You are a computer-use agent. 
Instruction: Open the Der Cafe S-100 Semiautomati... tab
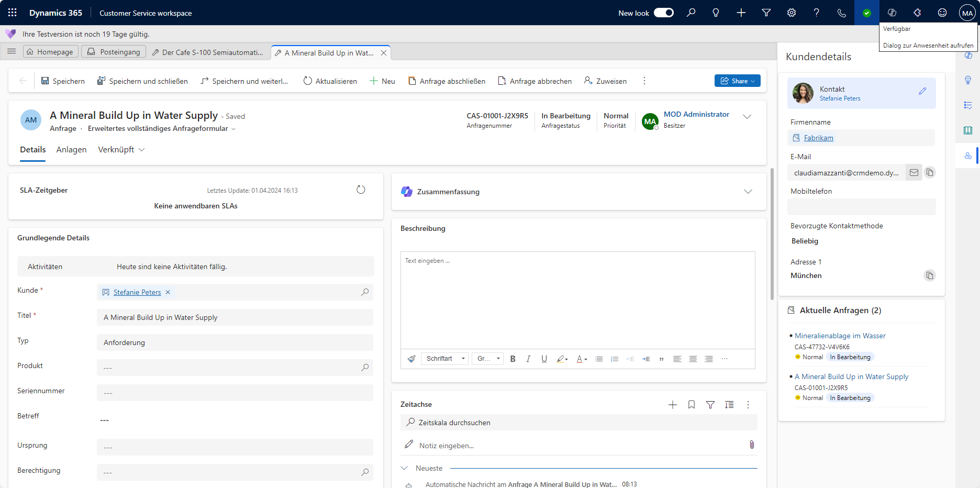pyautogui.click(x=208, y=52)
